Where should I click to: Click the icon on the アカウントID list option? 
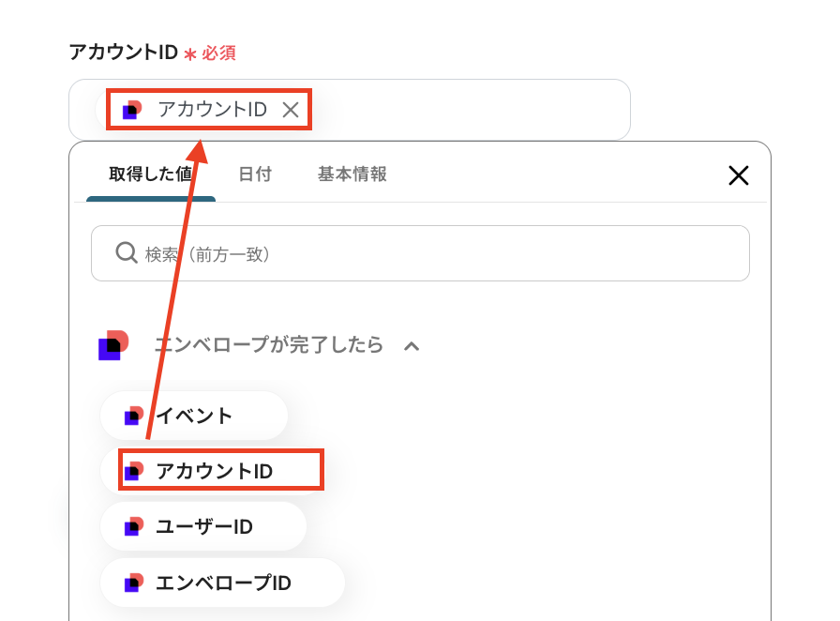coord(133,470)
